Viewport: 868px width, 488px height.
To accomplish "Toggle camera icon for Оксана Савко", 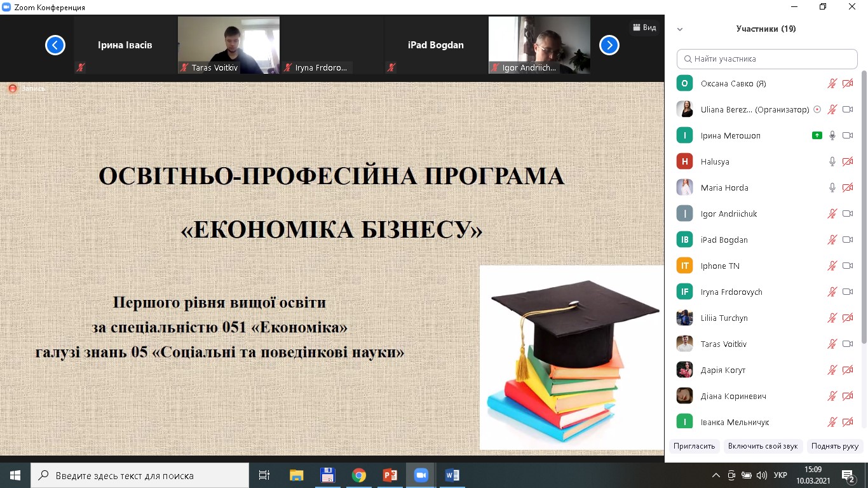I will [848, 83].
